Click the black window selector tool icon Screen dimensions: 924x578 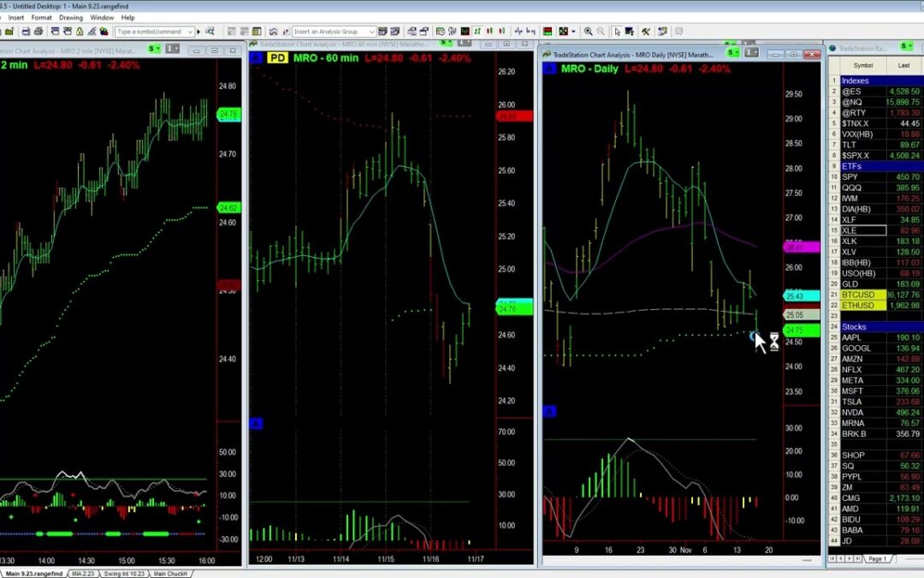[630, 32]
